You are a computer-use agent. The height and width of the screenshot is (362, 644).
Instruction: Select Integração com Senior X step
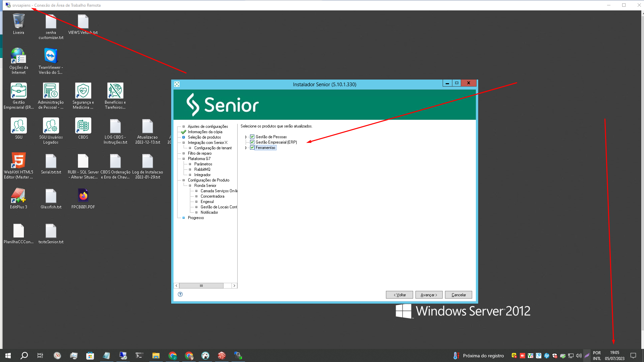pyautogui.click(x=207, y=143)
